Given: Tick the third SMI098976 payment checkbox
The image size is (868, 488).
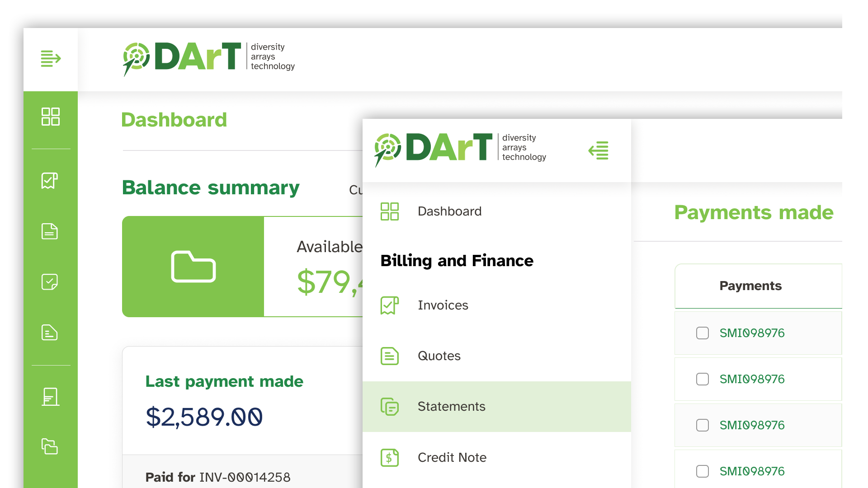Looking at the screenshot, I should [703, 425].
